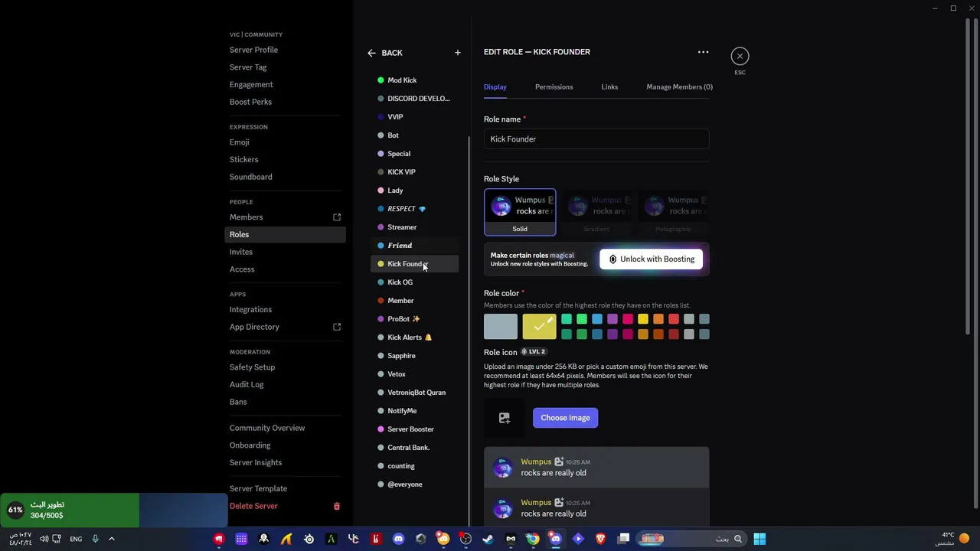
Task: Click the Choose Image button
Action: point(565,418)
